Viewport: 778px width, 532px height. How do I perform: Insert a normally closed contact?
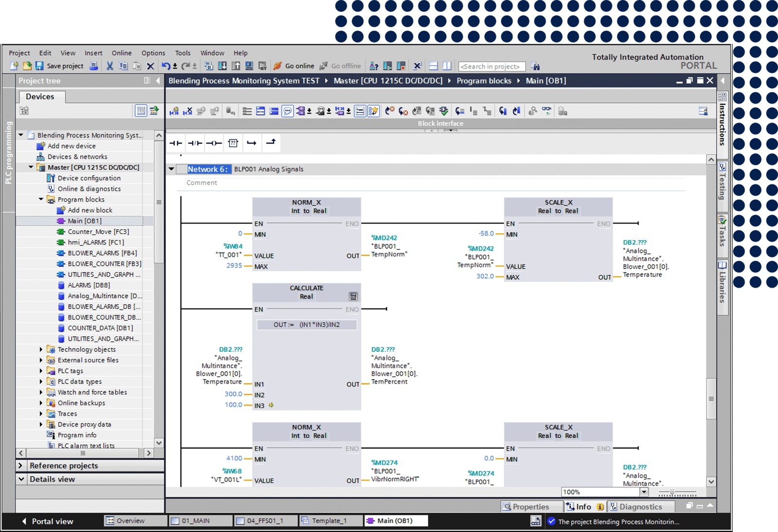(195, 143)
